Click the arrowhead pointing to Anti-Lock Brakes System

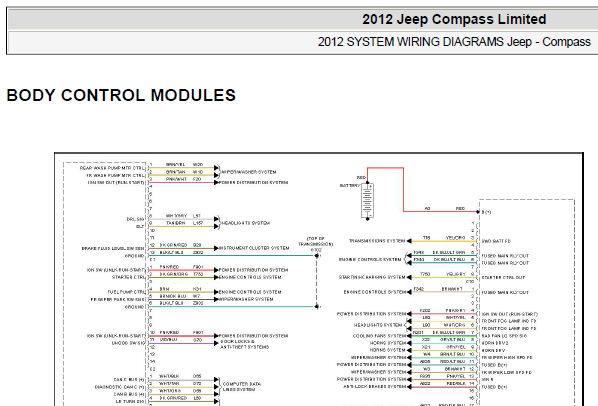pos(409,387)
